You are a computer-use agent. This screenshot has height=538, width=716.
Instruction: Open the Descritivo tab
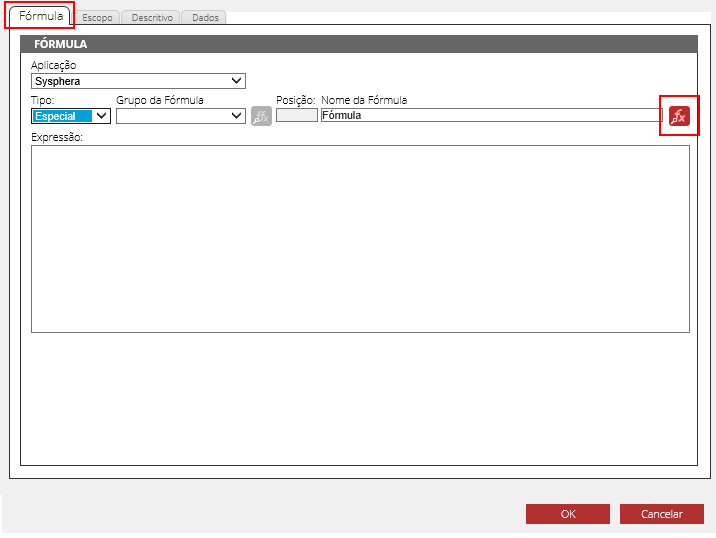(x=152, y=17)
